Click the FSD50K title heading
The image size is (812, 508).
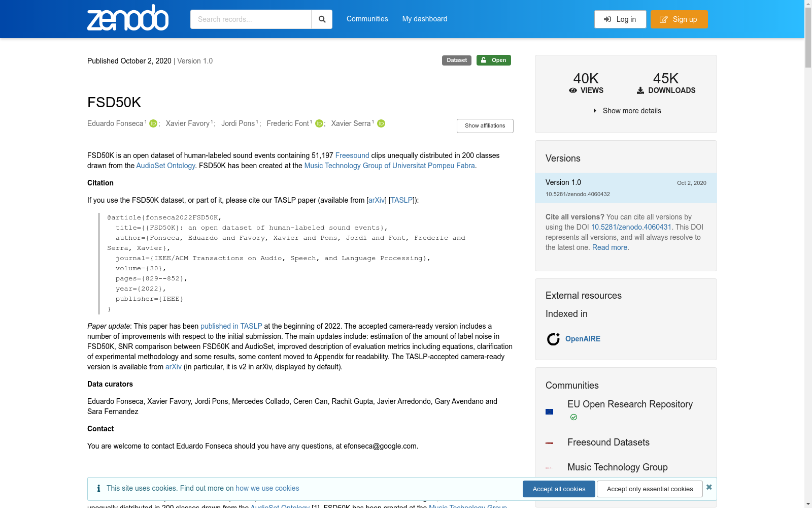click(114, 103)
